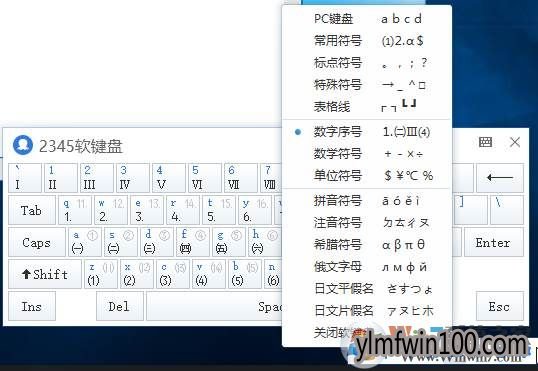538x371 pixels.
Task: Choose 希腊符号 layout
Action: point(366,245)
